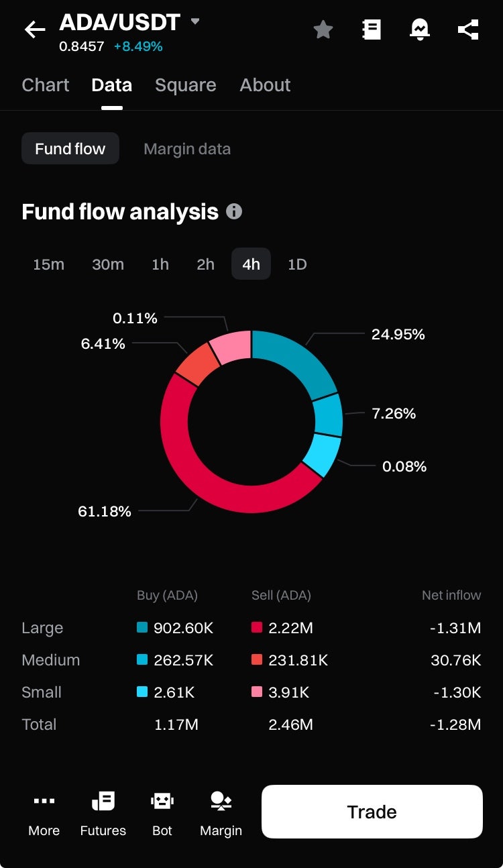
Task: Expand the ADA/USDT pair selector dropdown
Action: [195, 21]
